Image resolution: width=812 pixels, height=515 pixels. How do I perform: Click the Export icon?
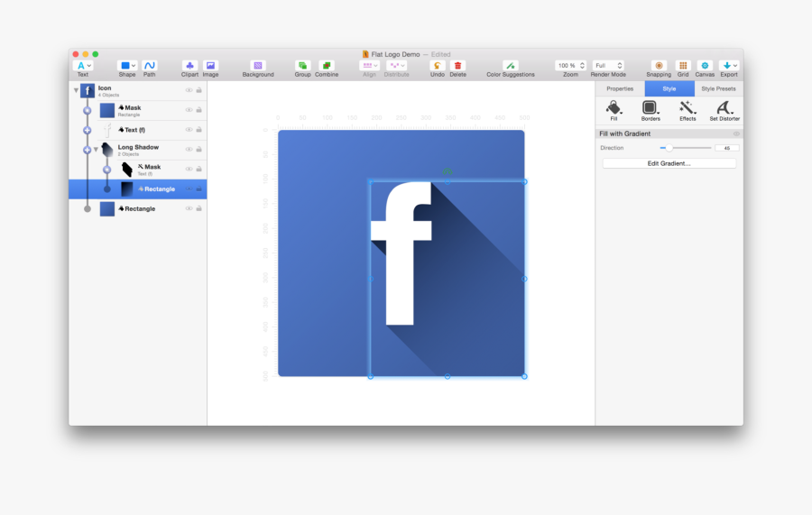click(x=726, y=66)
